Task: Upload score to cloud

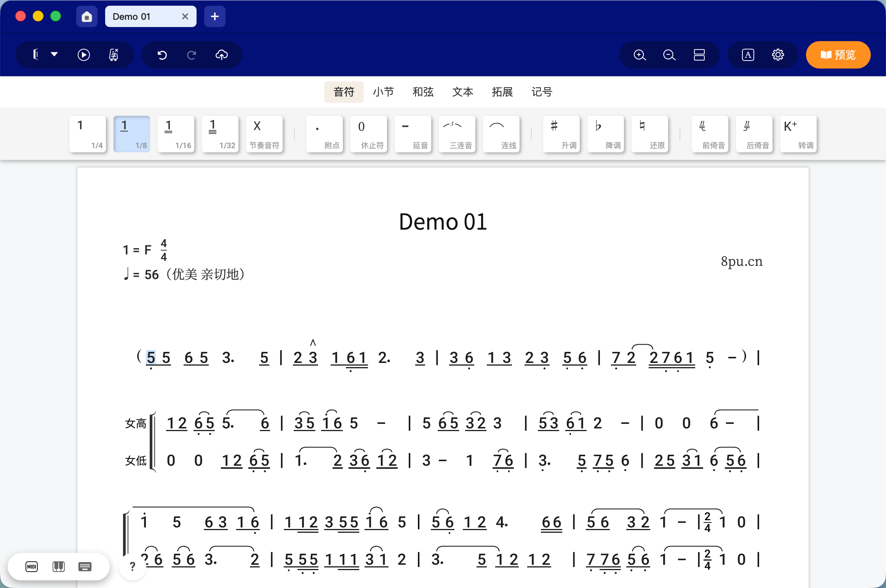Action: (222, 55)
